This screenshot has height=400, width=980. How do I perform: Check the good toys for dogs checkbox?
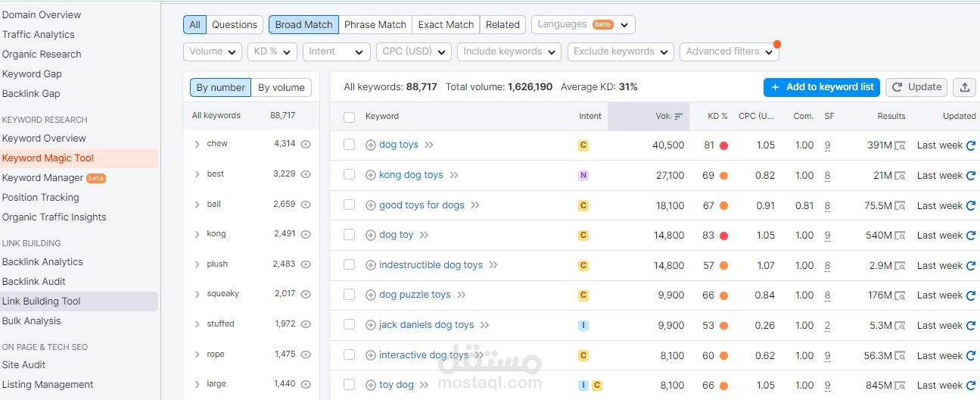coord(349,205)
